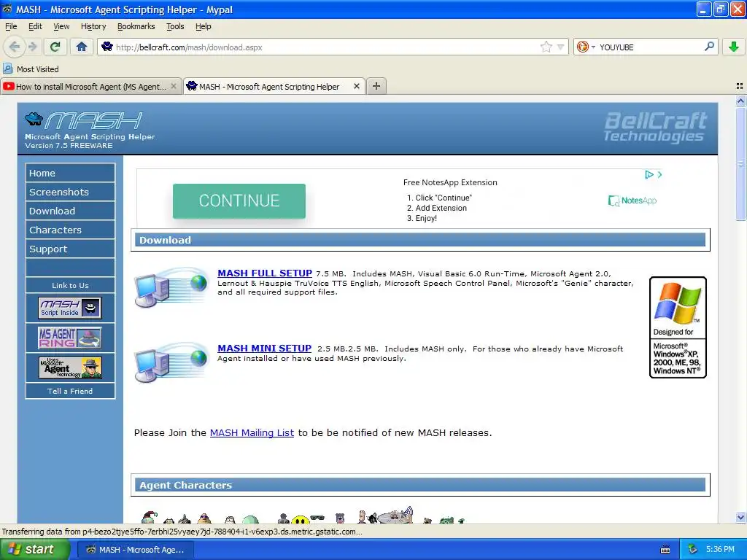Click the tab groups icon at tab bar end
Image resolution: width=747 pixels, height=560 pixels.
(740, 86)
